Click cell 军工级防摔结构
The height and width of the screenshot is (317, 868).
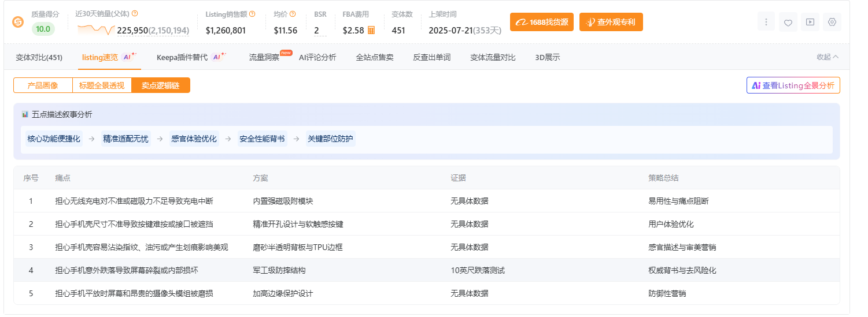click(x=279, y=270)
